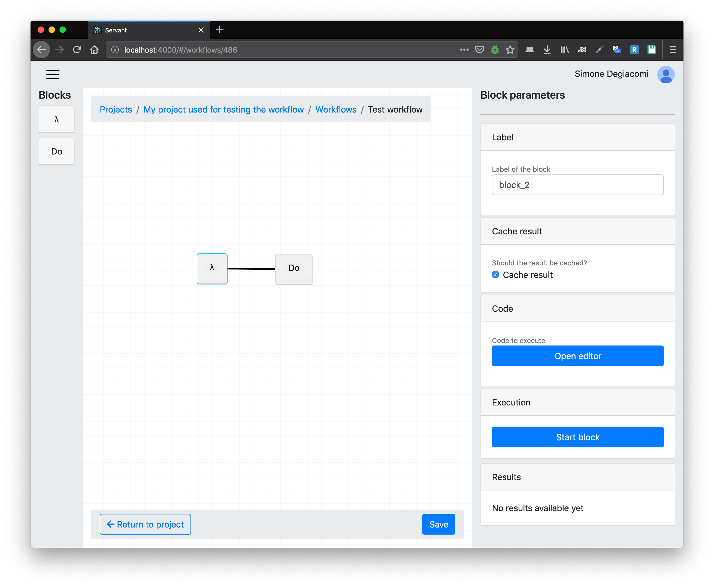Click the block_2 label input field

pos(578,184)
